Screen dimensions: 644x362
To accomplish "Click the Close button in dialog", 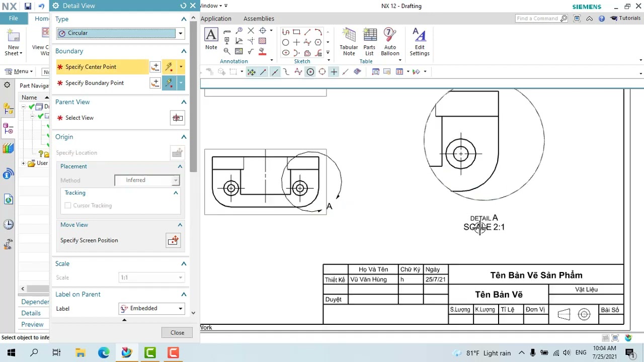I will point(177,333).
